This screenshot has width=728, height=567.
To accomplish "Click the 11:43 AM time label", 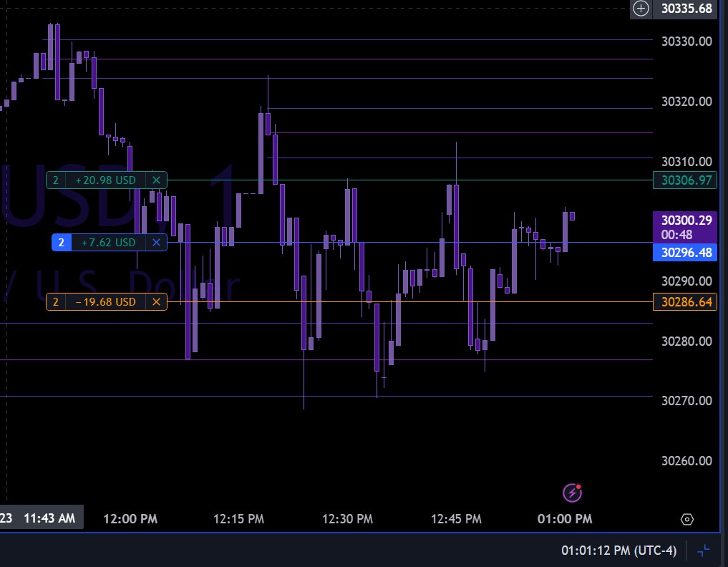I will pyautogui.click(x=49, y=518).
